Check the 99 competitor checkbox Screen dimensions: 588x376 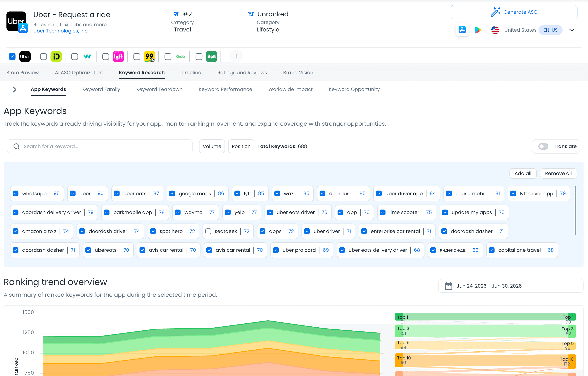137,57
